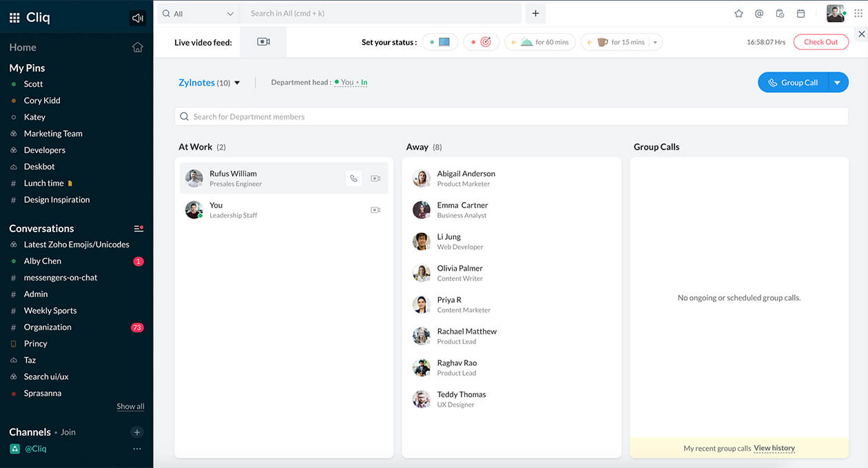Call Rufus William with phone icon
The height and width of the screenshot is (468, 868).
coord(353,179)
